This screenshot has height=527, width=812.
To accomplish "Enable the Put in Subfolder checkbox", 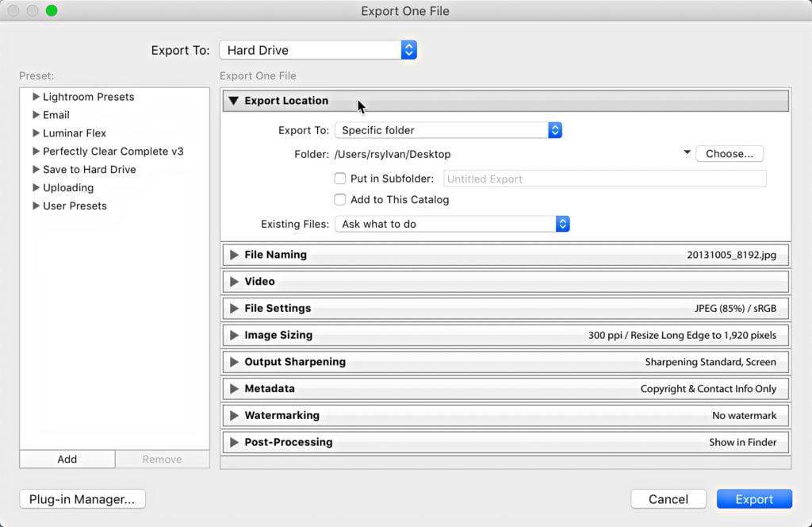I will [x=340, y=179].
